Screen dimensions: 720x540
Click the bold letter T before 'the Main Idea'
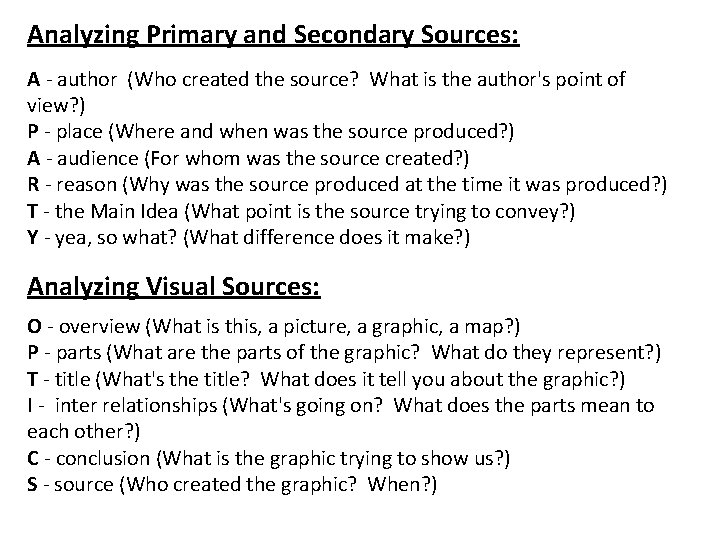pos(32,211)
